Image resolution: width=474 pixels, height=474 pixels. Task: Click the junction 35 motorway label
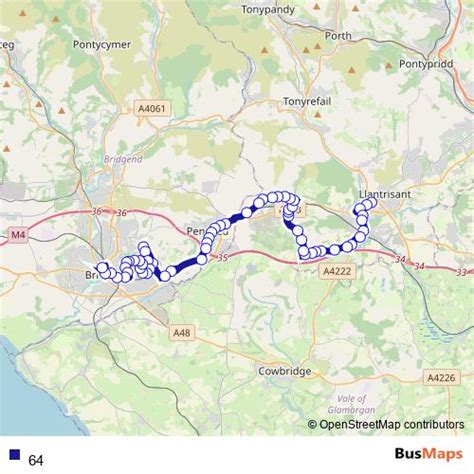tap(223, 257)
